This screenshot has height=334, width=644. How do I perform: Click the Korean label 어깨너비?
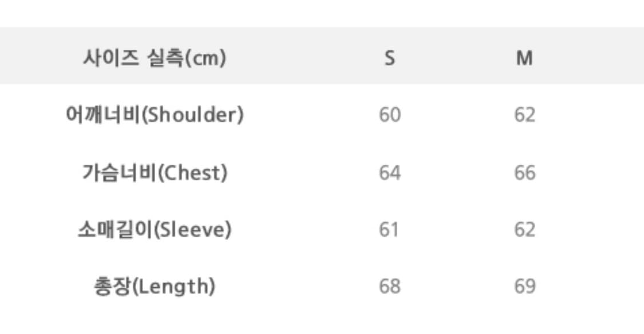point(103,115)
